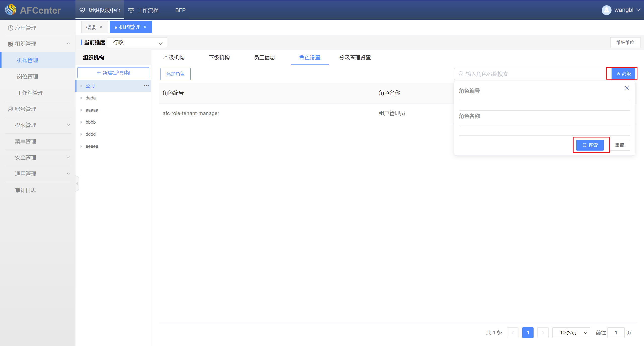This screenshot has width=644, height=346.
Task: Expand the dada tree node arrow
Action: point(81,98)
